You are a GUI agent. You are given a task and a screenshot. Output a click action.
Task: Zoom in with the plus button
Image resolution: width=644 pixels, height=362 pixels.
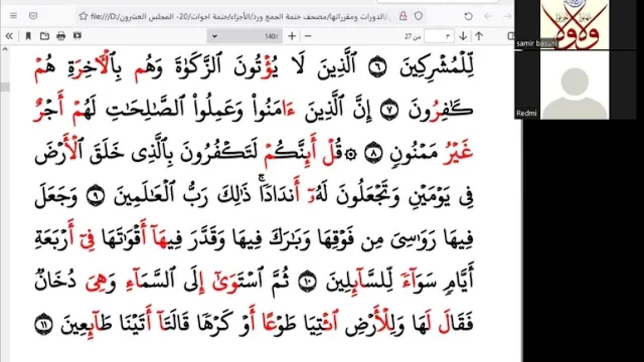point(292,36)
